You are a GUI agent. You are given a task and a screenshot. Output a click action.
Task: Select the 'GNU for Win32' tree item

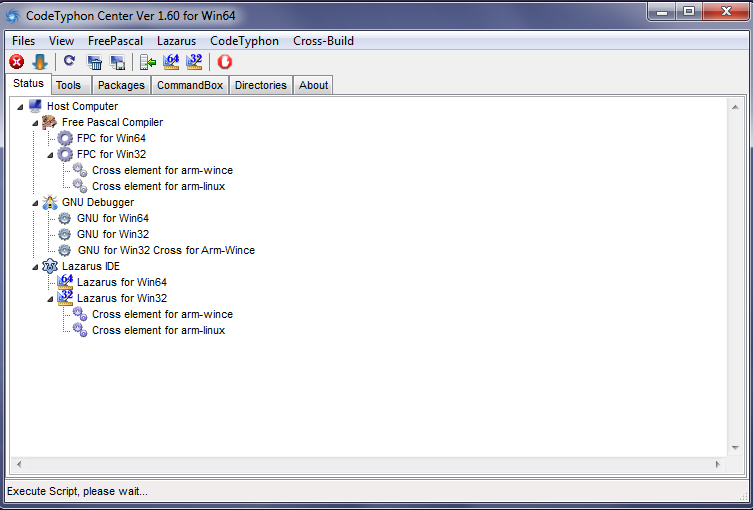pos(112,234)
